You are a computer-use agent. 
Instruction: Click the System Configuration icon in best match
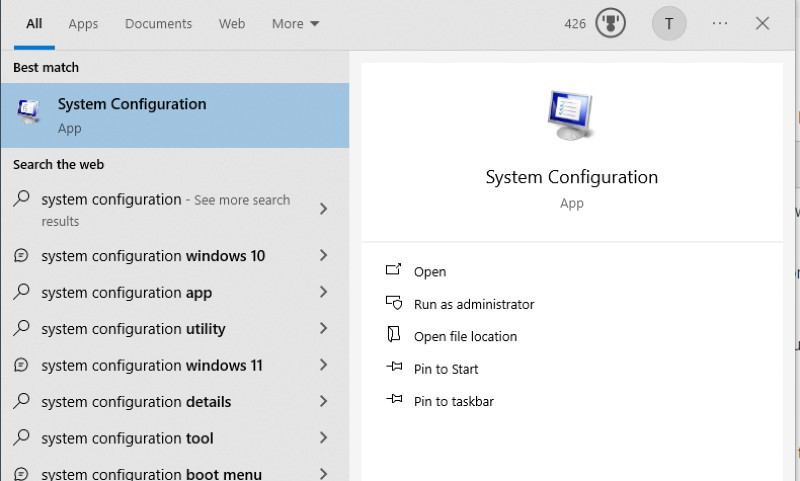29,112
